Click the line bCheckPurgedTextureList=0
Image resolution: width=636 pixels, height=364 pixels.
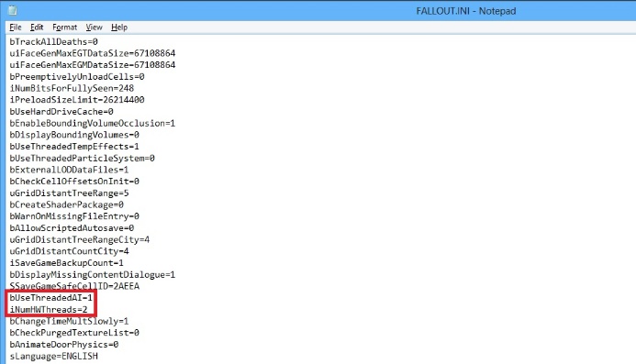[74, 333]
